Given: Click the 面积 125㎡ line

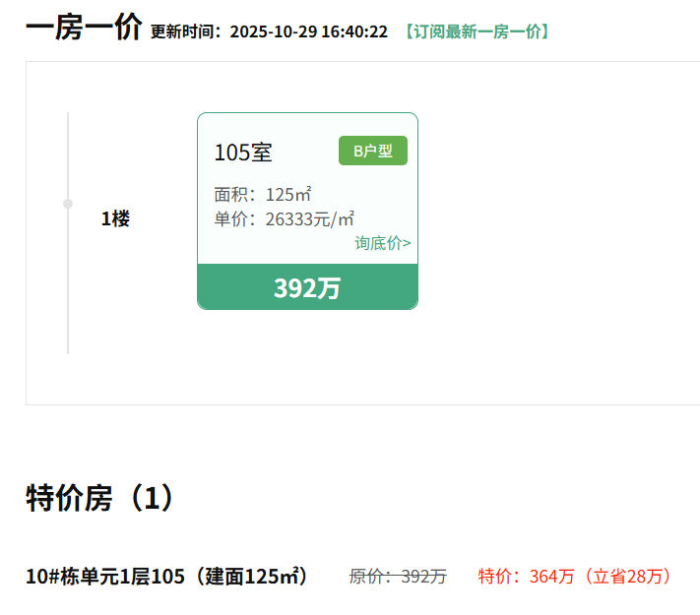Looking at the screenshot, I should point(263,194).
